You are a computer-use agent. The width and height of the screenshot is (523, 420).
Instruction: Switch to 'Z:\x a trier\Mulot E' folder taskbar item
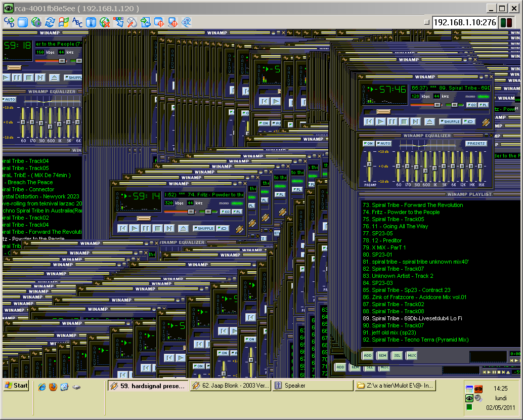[395, 386]
